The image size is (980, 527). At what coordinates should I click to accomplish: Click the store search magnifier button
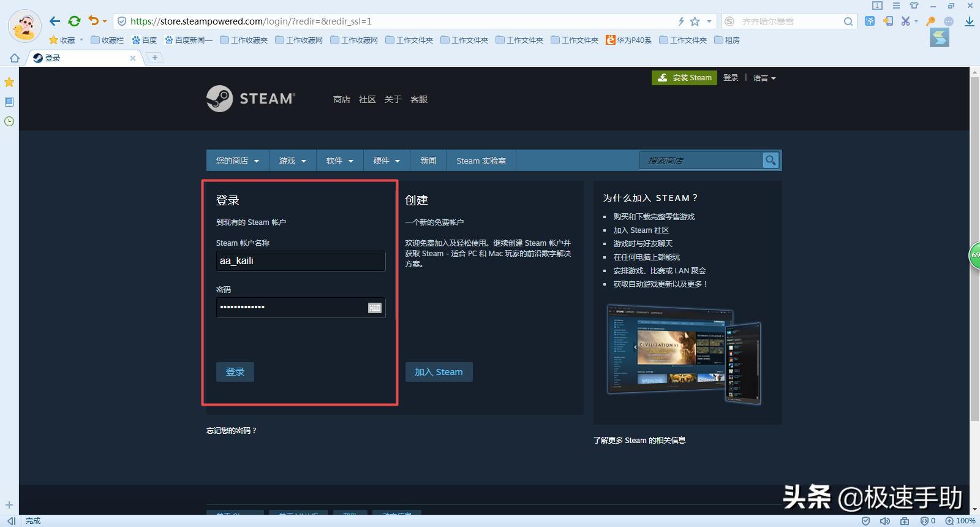point(771,161)
